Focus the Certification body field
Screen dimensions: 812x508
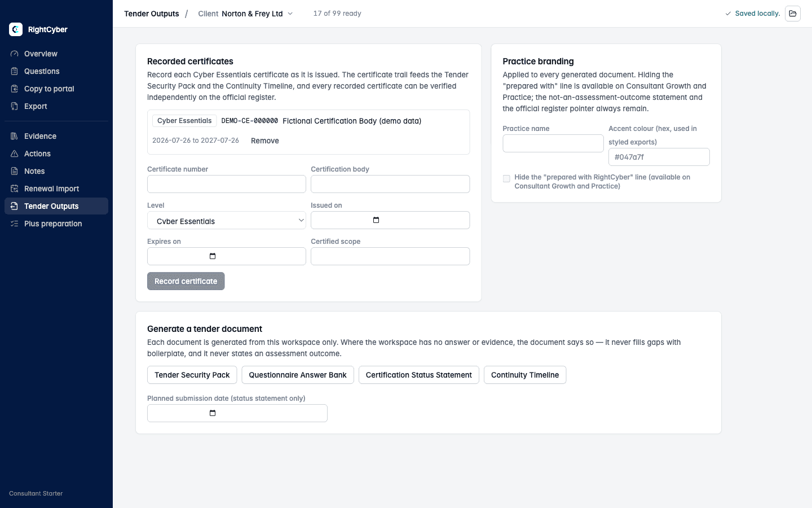[390, 184]
